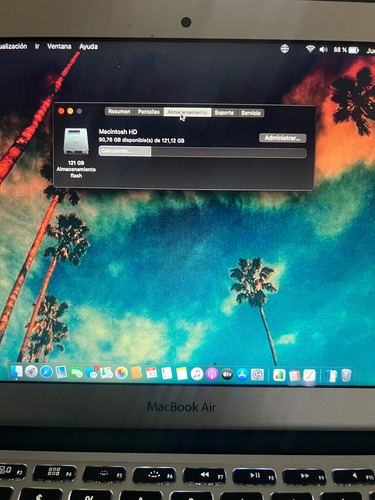
Task: Launch Launchpad rocket icon in Dock
Action: [31, 372]
